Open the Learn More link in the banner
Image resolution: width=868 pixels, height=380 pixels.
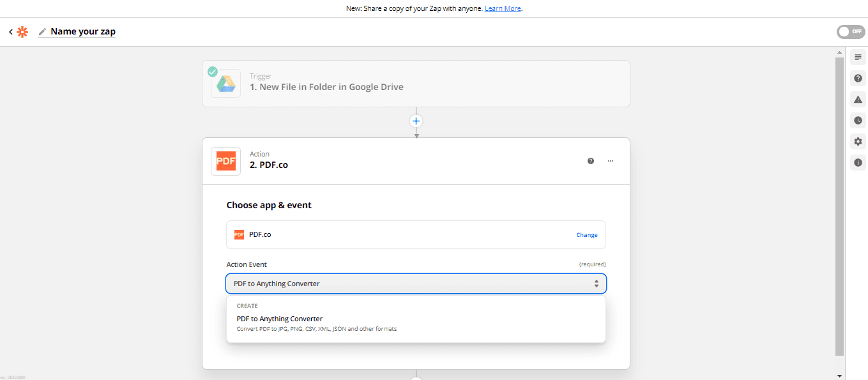tap(503, 8)
